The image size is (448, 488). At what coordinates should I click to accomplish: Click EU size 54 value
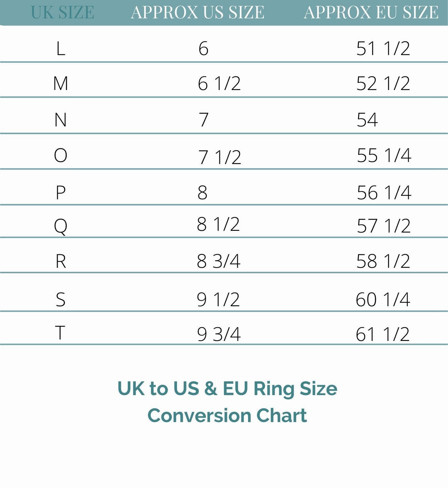[x=367, y=120]
